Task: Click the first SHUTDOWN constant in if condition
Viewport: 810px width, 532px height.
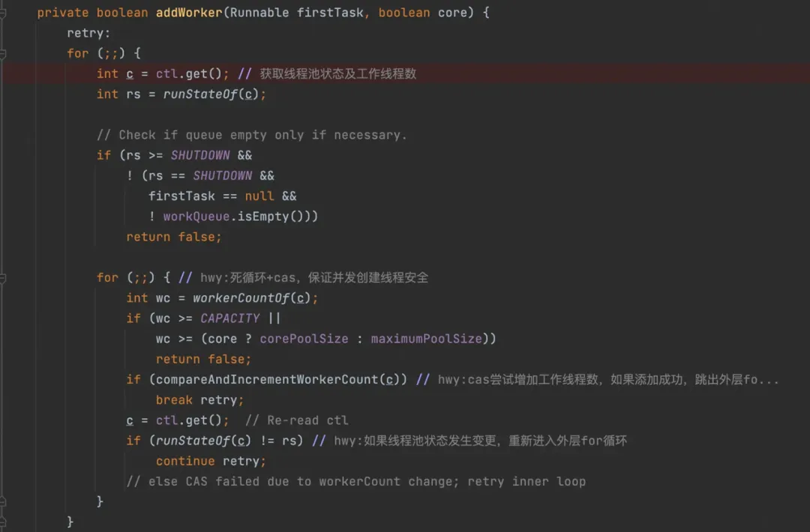Action: pos(200,155)
